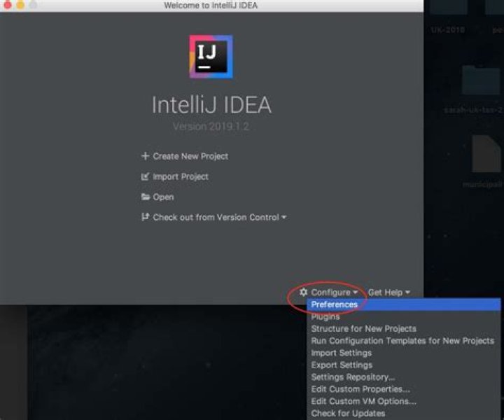Select Edit Custom VM Options... in the menu

[363, 401]
